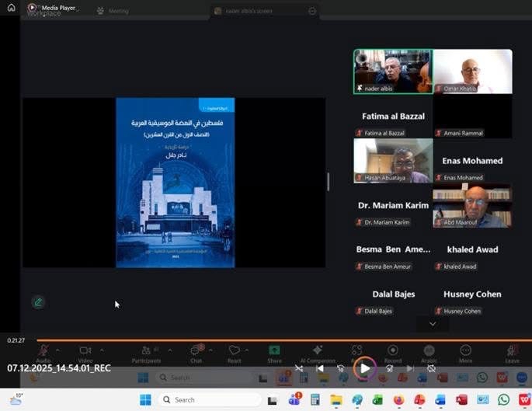Open the More menu in toolbar
This screenshot has width=532, height=411.
tap(465, 351)
